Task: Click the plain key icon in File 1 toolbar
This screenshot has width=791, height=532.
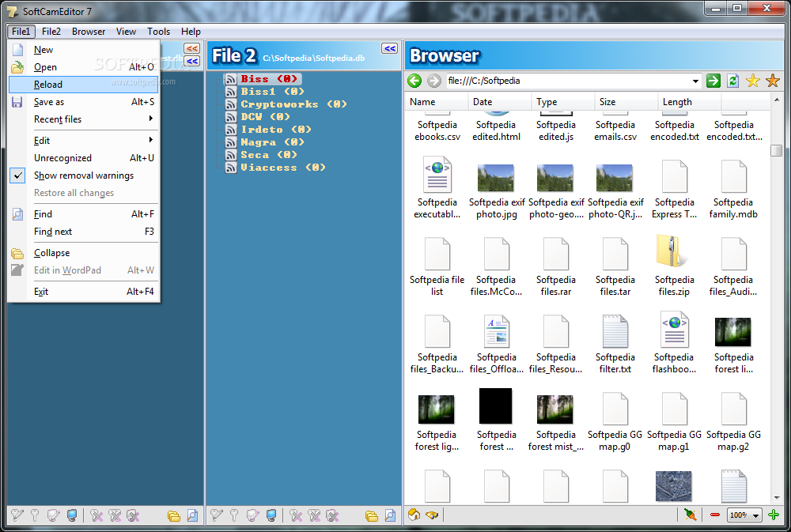Action: tap(35, 515)
